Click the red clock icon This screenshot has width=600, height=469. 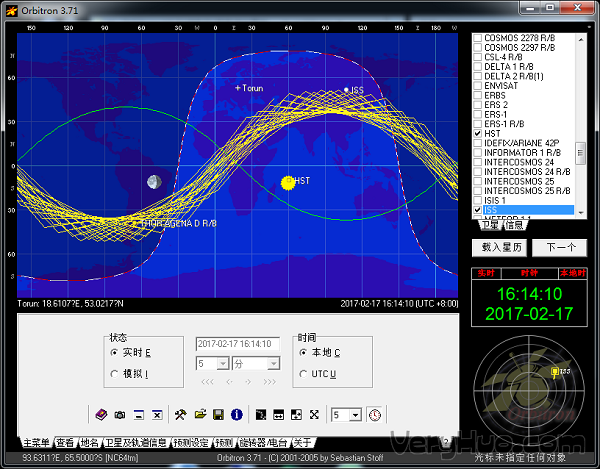coord(374,414)
